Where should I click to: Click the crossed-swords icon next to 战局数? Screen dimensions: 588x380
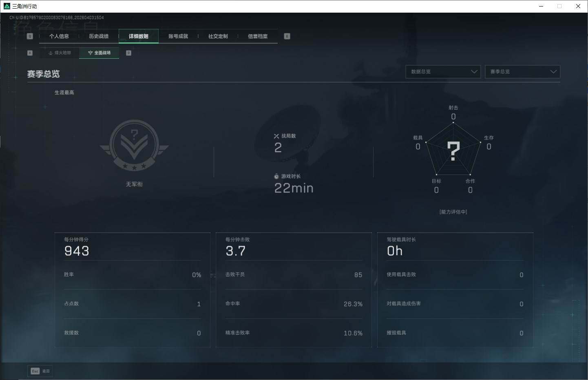click(276, 136)
